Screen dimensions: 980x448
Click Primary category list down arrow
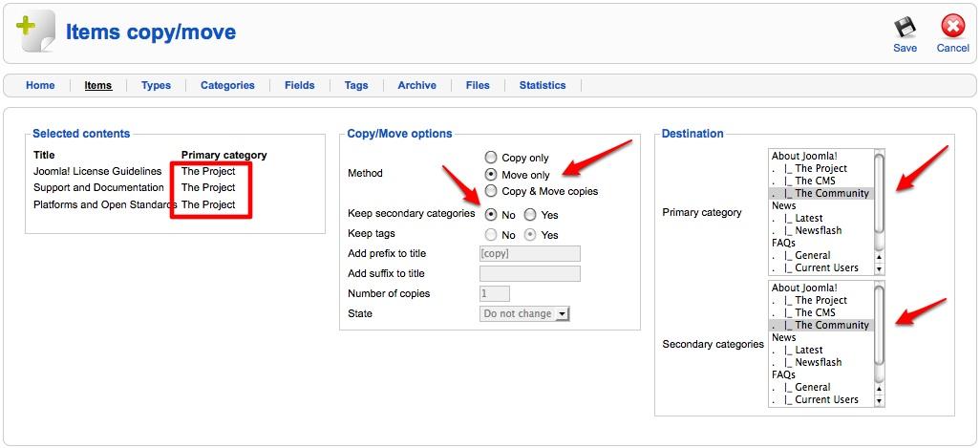pyautogui.click(x=879, y=269)
